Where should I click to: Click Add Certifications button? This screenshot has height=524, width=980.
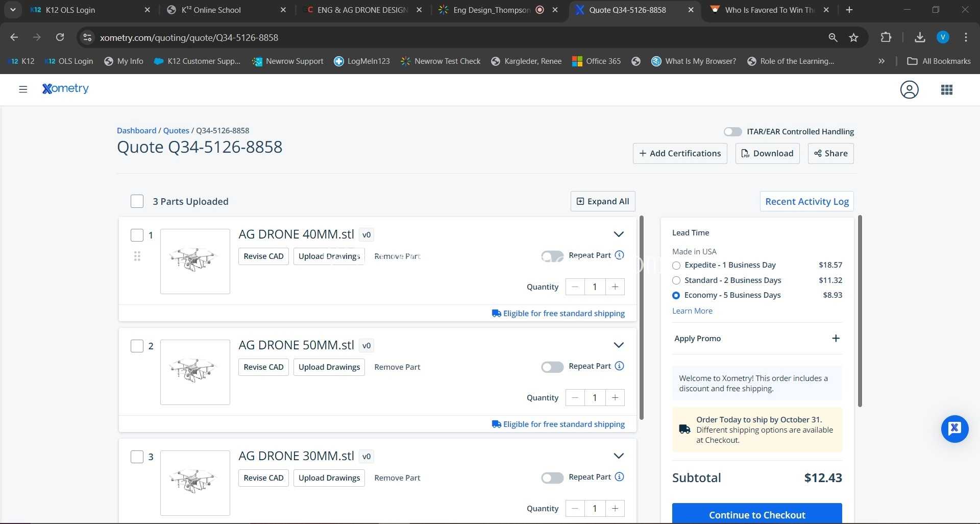680,154
